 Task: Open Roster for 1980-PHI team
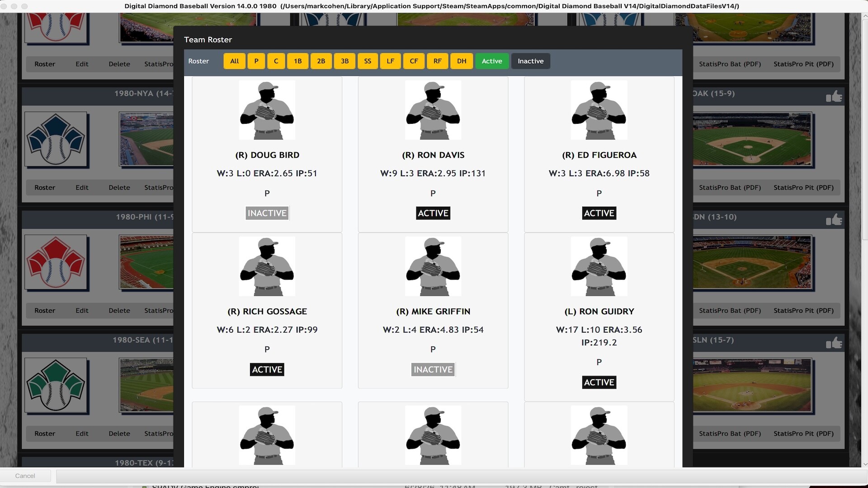point(45,310)
